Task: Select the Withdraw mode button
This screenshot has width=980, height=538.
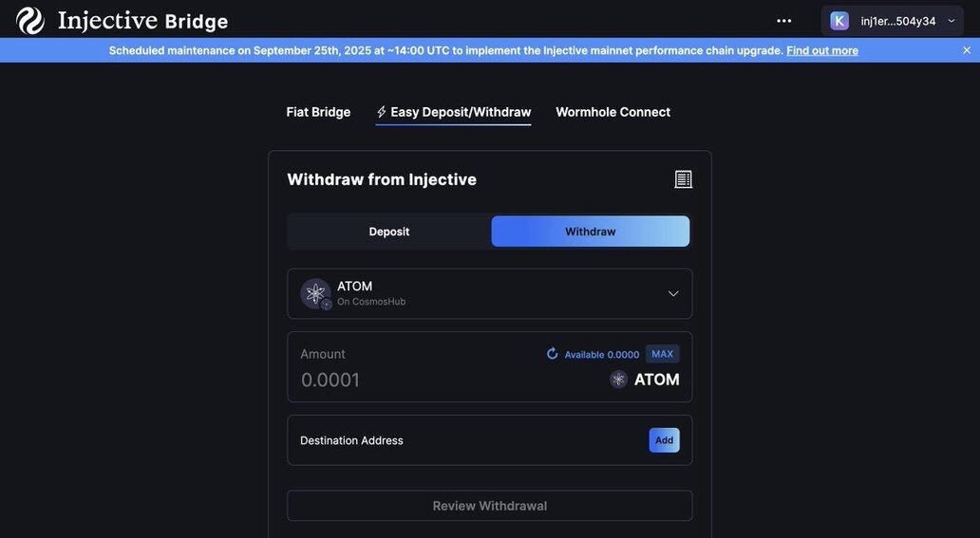Action: (x=590, y=232)
